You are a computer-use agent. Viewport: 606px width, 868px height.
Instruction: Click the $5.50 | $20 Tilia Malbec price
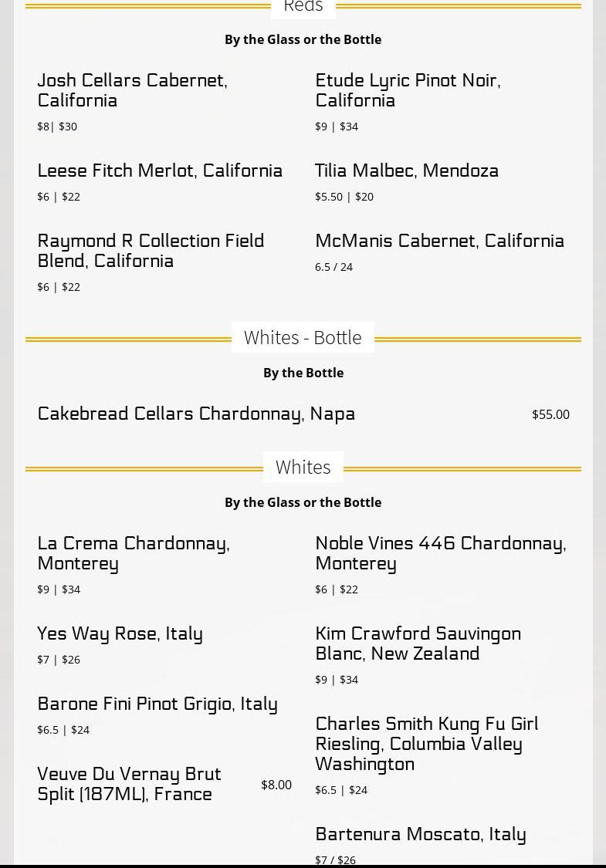click(344, 197)
